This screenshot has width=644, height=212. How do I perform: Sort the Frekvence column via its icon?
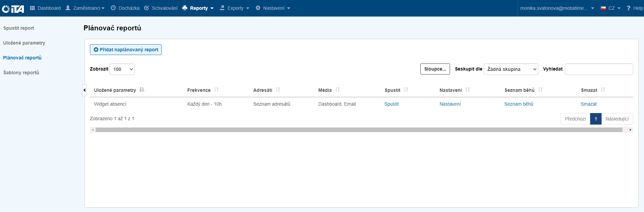pos(216,90)
